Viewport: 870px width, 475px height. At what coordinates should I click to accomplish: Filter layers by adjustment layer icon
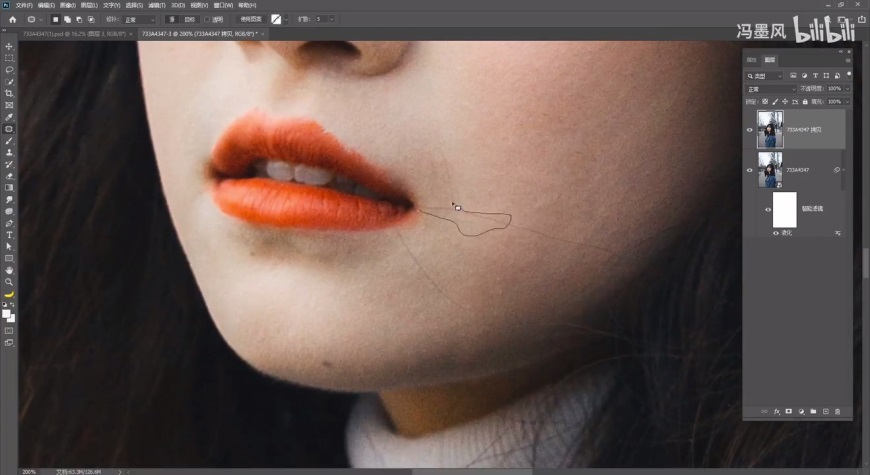[804, 75]
